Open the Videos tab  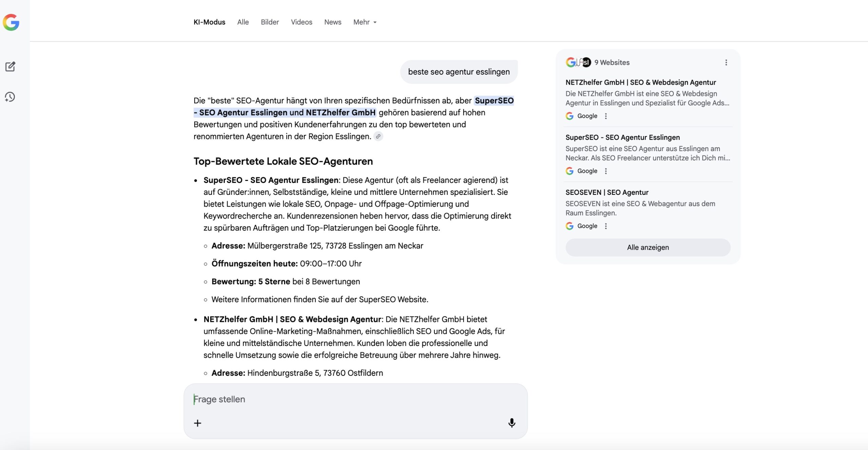(301, 22)
